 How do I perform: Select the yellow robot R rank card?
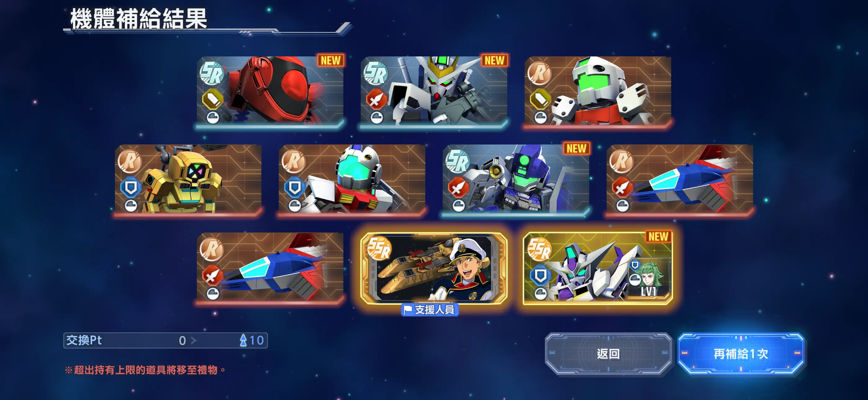(188, 180)
